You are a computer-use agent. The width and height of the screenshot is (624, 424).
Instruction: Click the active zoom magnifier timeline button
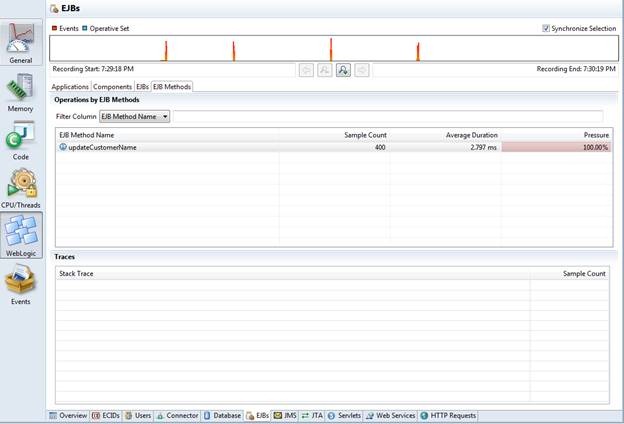pos(343,70)
